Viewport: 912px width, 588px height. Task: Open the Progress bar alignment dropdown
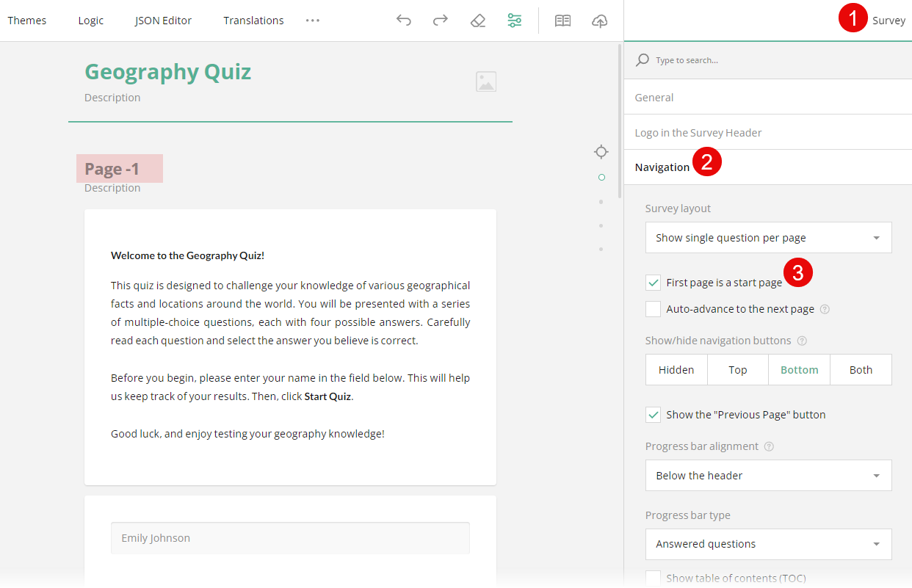768,475
